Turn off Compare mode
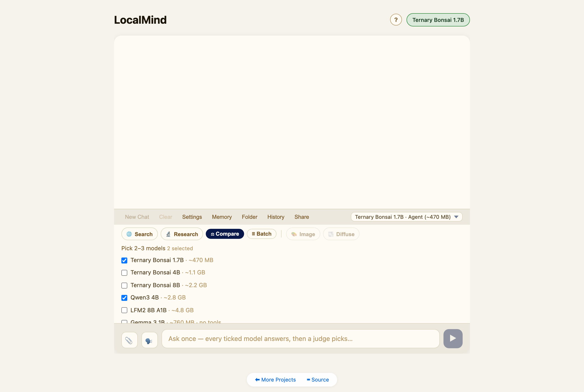The width and height of the screenshot is (584, 392). [x=225, y=234]
